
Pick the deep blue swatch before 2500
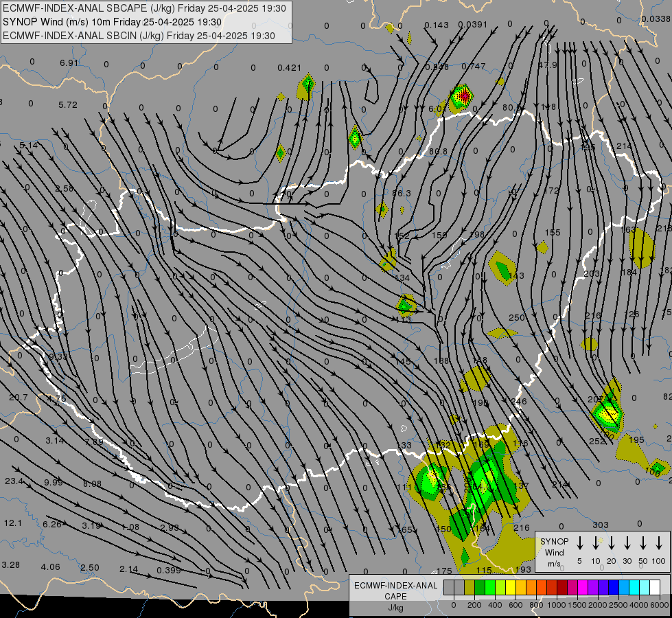(613, 587)
